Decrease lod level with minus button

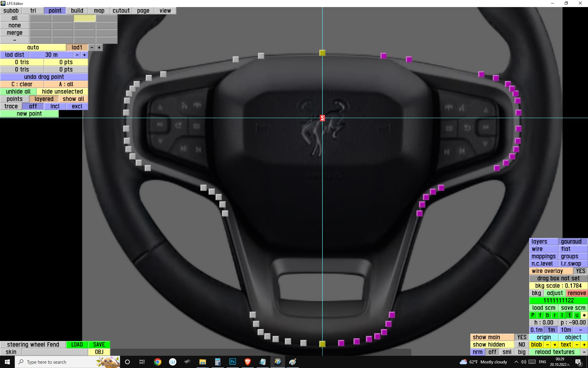[x=92, y=48]
